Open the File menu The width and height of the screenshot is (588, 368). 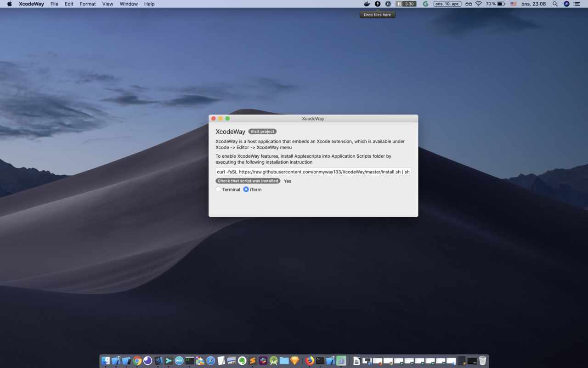54,4
